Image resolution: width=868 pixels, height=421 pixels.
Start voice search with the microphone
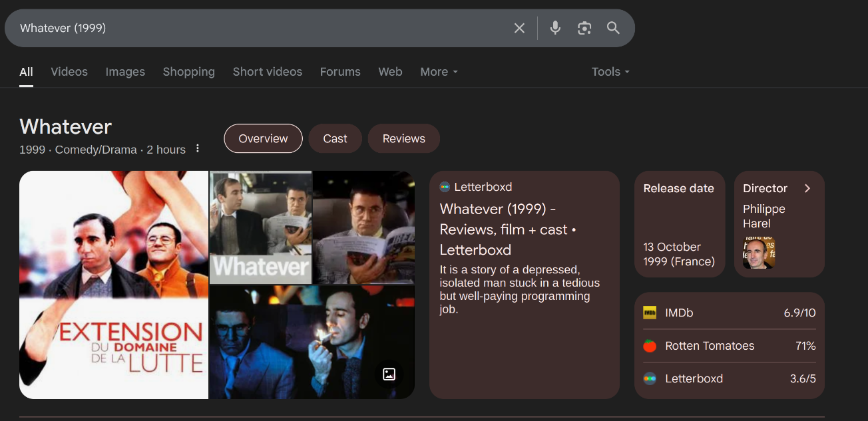[x=555, y=28]
